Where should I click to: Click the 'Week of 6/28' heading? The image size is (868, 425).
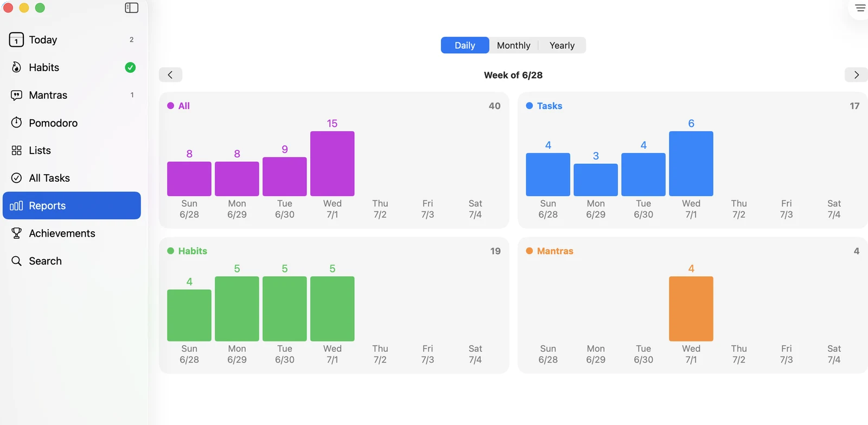point(513,75)
